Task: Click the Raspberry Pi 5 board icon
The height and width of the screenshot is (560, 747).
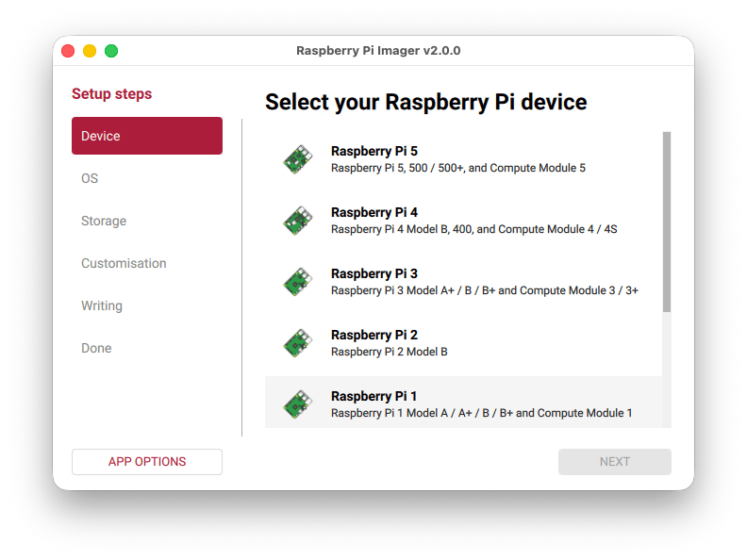Action: 298,159
